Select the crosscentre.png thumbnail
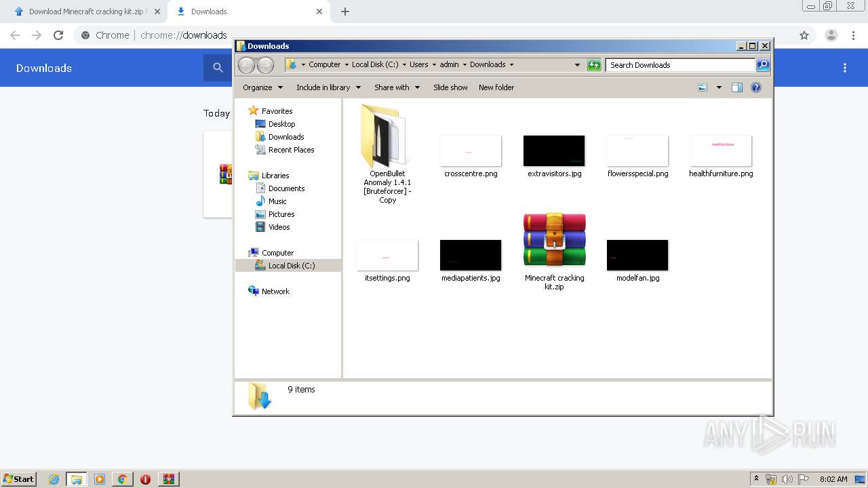Image resolution: width=868 pixels, height=488 pixels. point(471,150)
